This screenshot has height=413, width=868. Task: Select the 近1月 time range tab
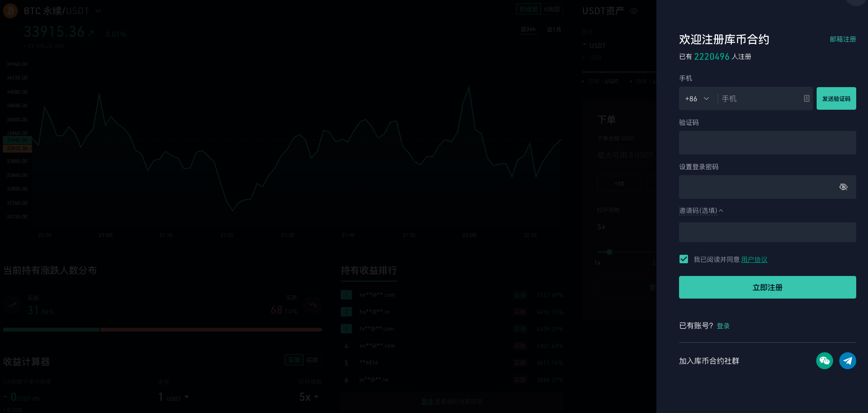tap(554, 30)
